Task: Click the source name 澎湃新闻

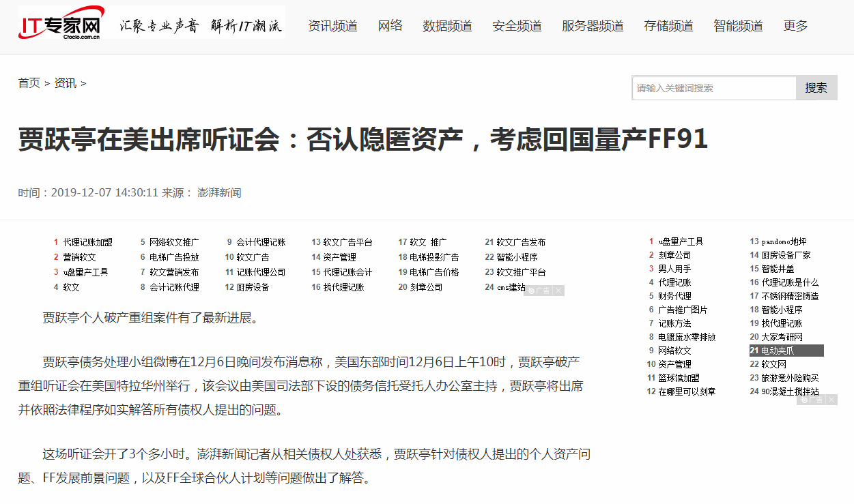Action: pyautogui.click(x=219, y=193)
